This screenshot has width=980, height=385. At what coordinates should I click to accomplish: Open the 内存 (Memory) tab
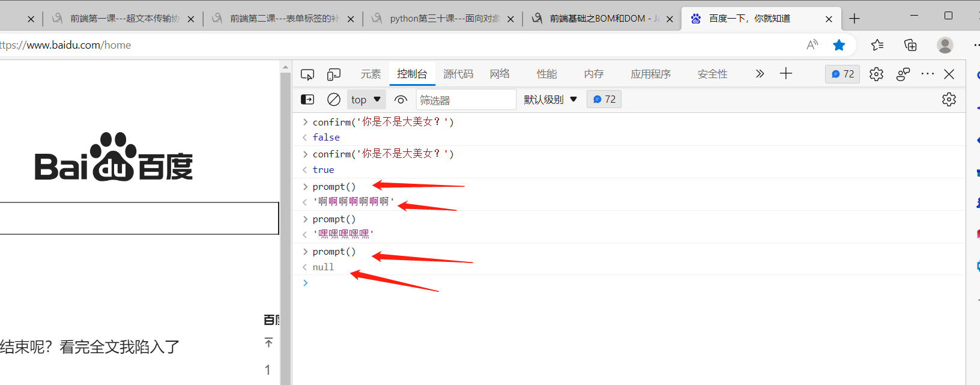coord(594,74)
